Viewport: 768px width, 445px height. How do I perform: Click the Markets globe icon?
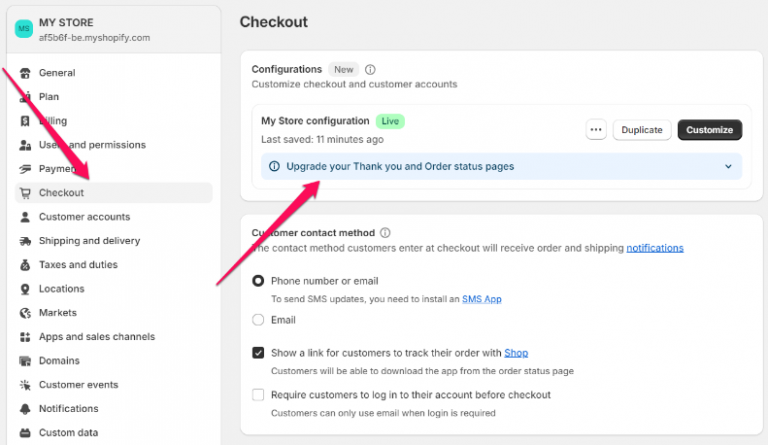click(x=25, y=313)
